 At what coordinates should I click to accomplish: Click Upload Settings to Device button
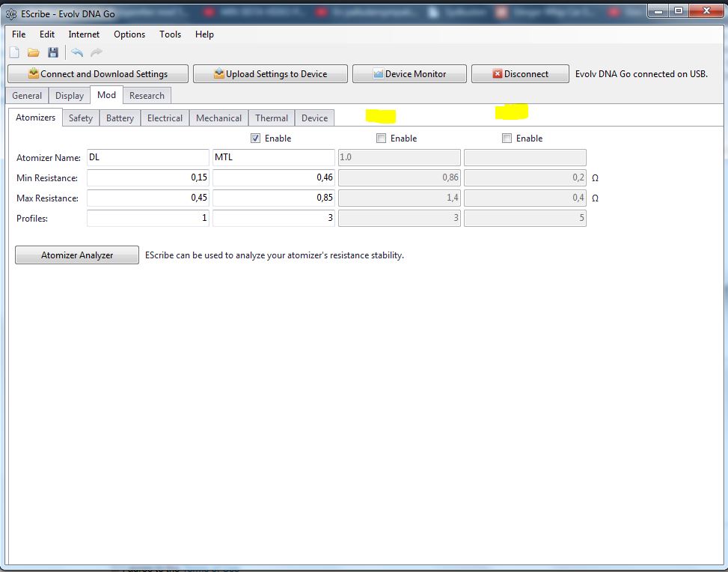pos(270,74)
